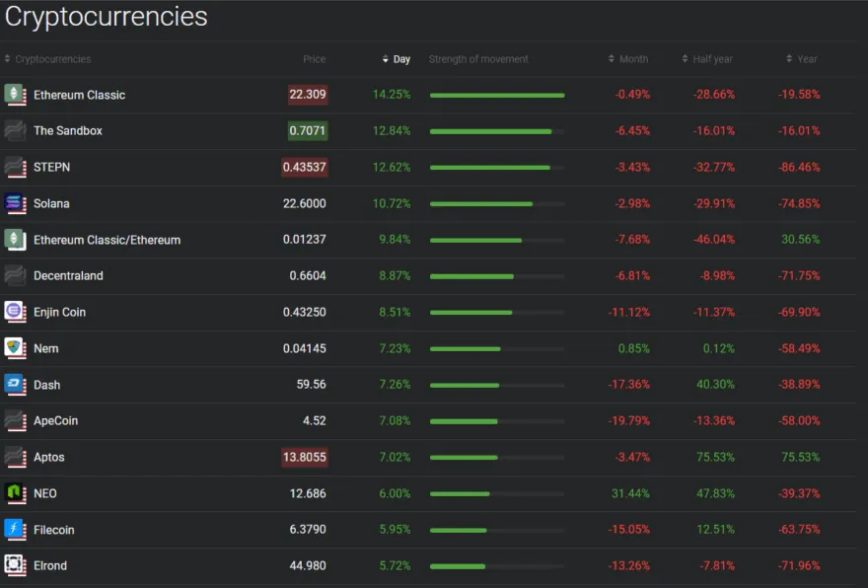Click the 30.56% year change value
Image resolution: width=868 pixels, height=588 pixels.
click(800, 239)
